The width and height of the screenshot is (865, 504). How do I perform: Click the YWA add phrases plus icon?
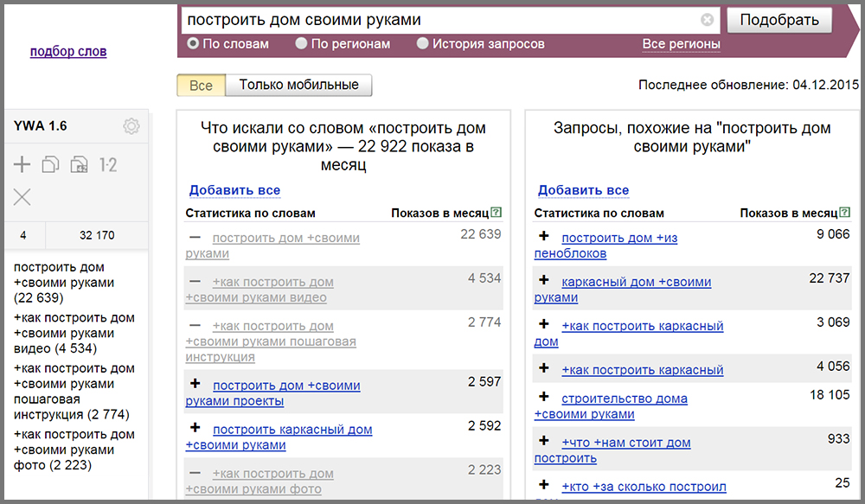[22, 164]
